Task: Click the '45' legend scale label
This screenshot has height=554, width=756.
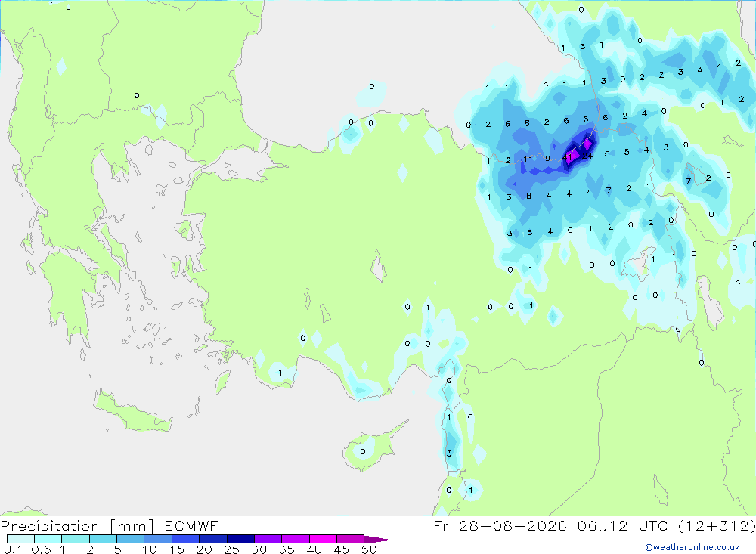Action: click(342, 549)
